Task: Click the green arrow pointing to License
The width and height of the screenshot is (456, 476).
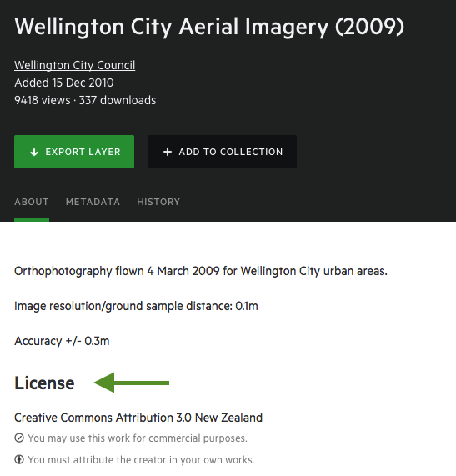Action: click(132, 383)
